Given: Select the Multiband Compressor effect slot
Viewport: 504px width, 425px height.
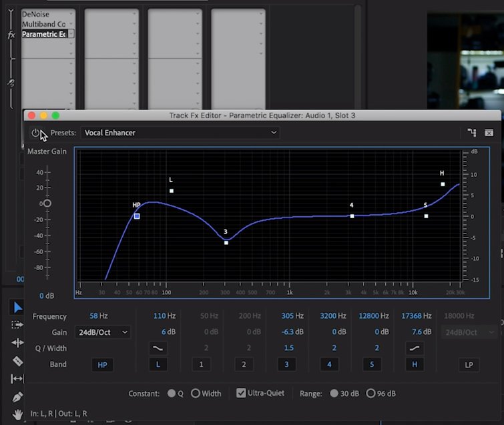Looking at the screenshot, I should (44, 24).
